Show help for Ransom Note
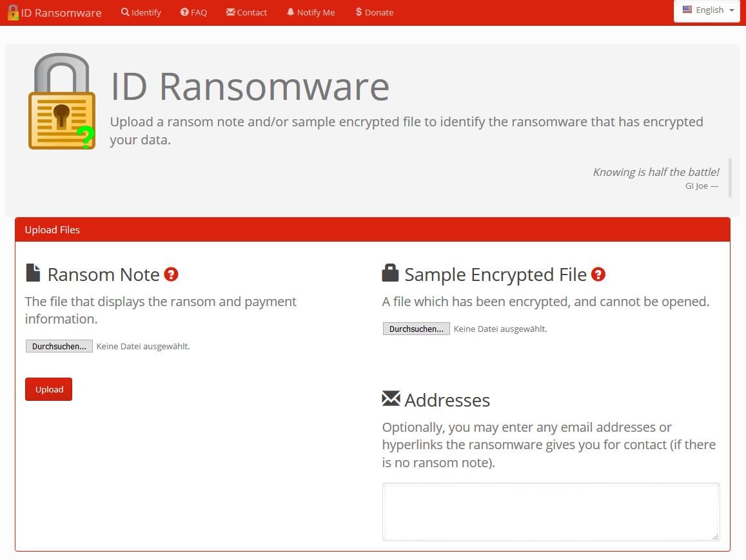 (172, 275)
